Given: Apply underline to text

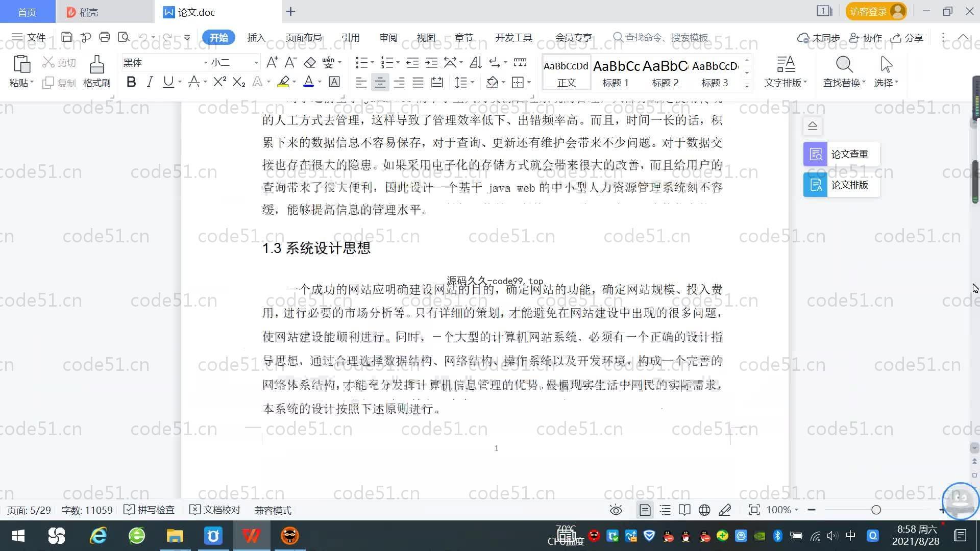Looking at the screenshot, I should [168, 82].
